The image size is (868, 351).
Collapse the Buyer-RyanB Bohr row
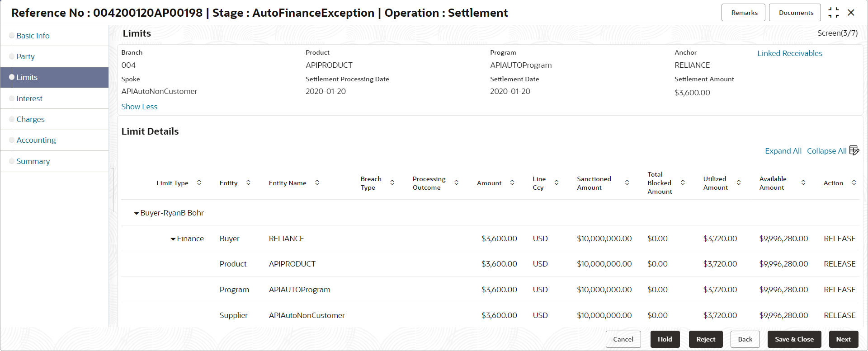[137, 213]
